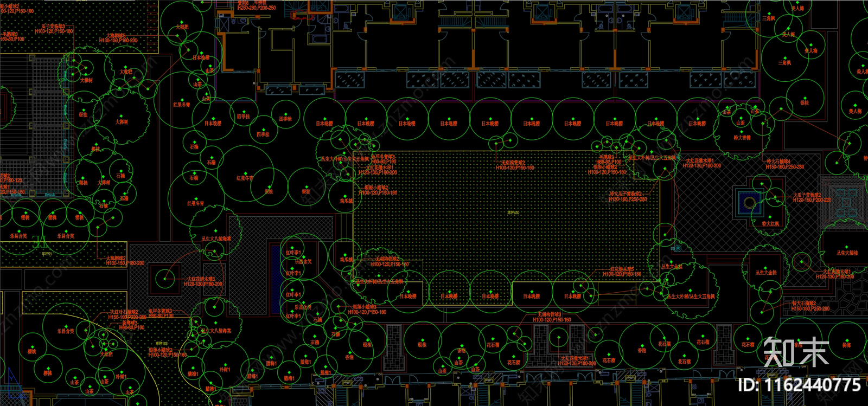The image size is (868, 406).
Task: Click the 特大石楠球2 annotation
Action: point(804,304)
